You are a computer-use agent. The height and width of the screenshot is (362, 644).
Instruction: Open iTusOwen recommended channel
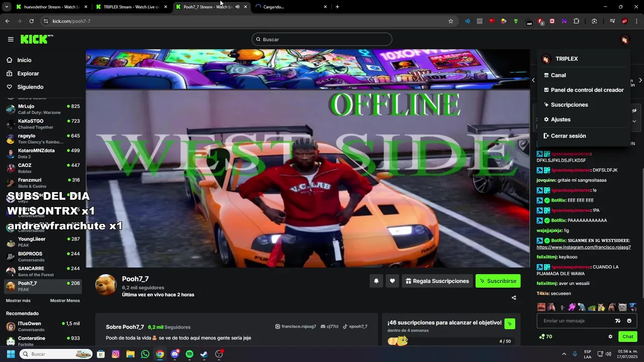(43, 326)
